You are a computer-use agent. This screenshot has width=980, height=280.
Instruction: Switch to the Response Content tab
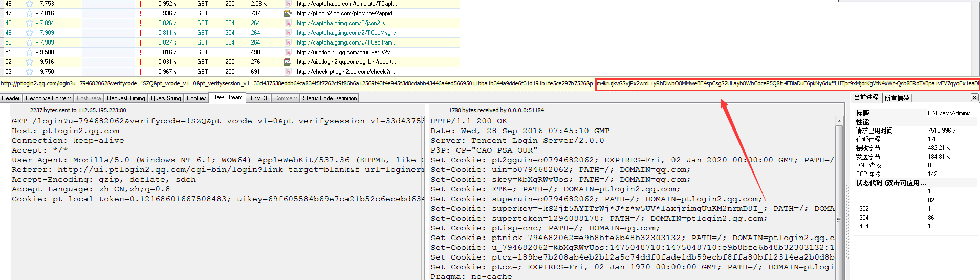[x=48, y=98]
